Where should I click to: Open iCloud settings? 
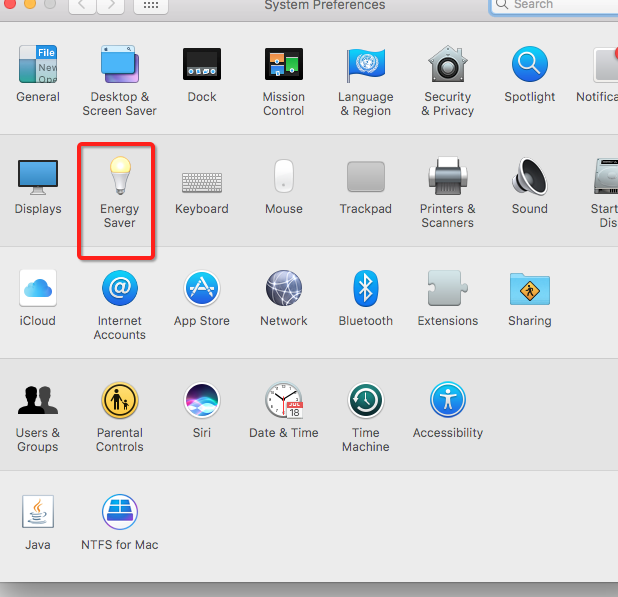[x=38, y=298]
